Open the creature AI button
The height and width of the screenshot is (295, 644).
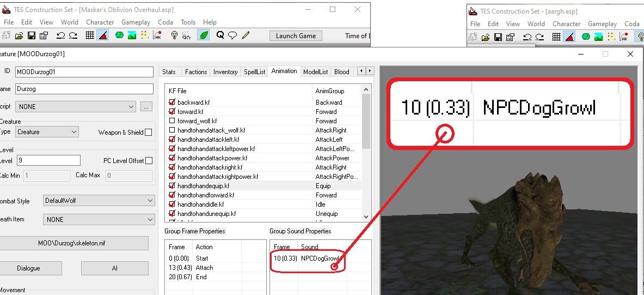click(114, 268)
